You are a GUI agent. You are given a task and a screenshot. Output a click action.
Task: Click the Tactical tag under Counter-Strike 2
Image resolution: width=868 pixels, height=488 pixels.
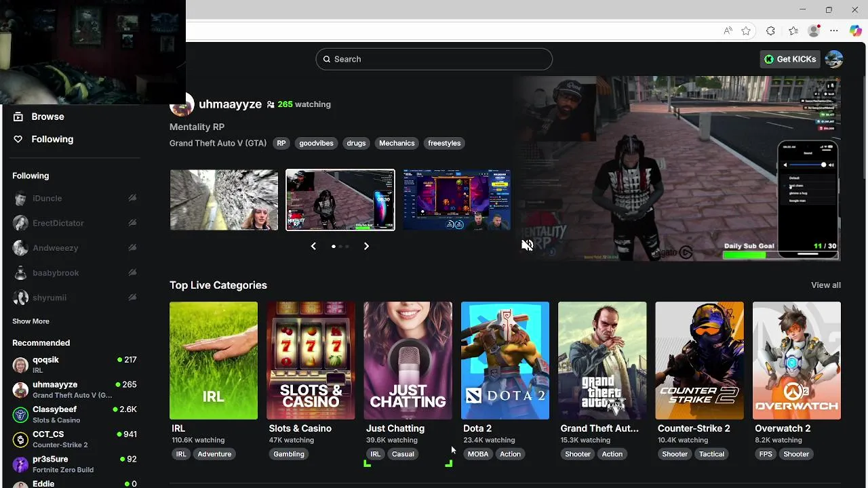point(711,454)
